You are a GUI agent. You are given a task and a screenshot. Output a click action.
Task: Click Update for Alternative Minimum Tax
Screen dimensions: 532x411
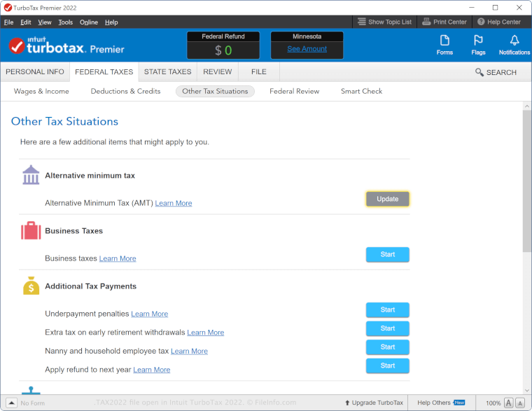point(387,199)
